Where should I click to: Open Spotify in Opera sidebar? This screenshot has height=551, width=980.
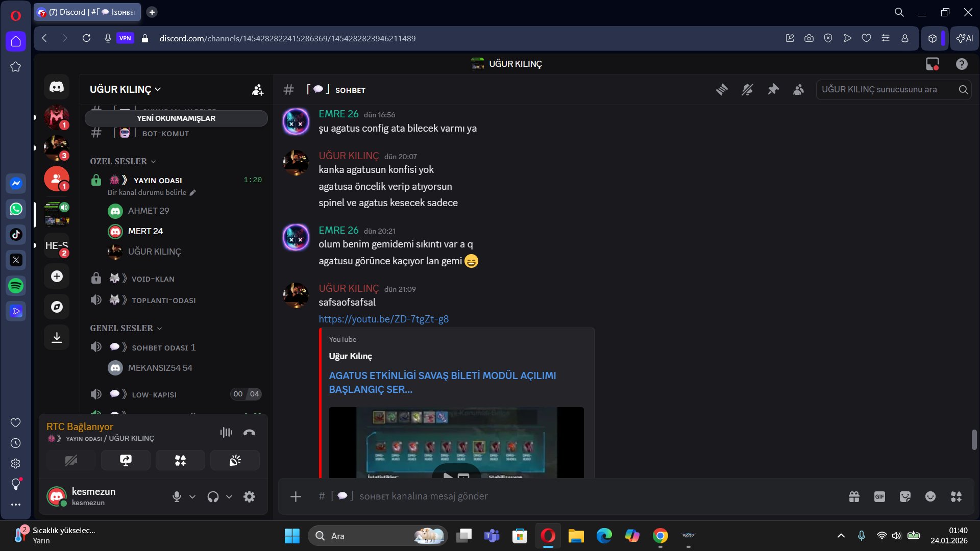click(x=16, y=286)
